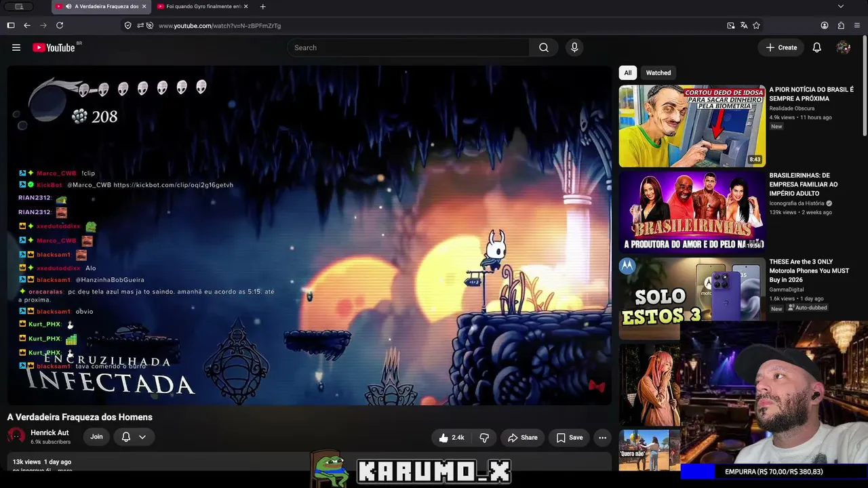Click the search magnifier button

pos(544,47)
